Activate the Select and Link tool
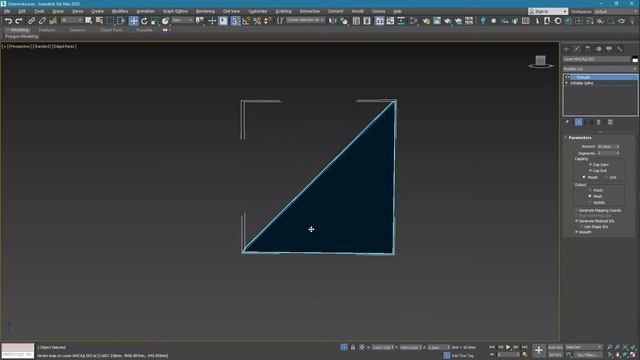640x360 pixels. coord(31,21)
